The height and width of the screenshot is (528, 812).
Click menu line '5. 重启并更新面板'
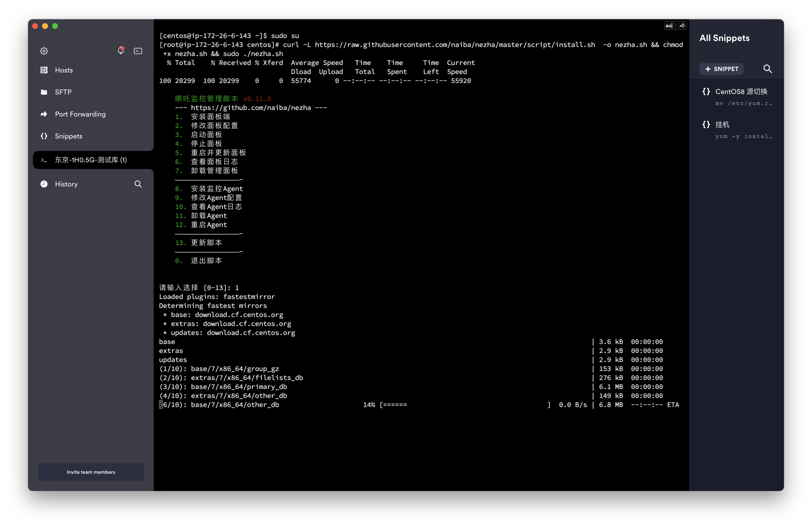pyautogui.click(x=210, y=153)
